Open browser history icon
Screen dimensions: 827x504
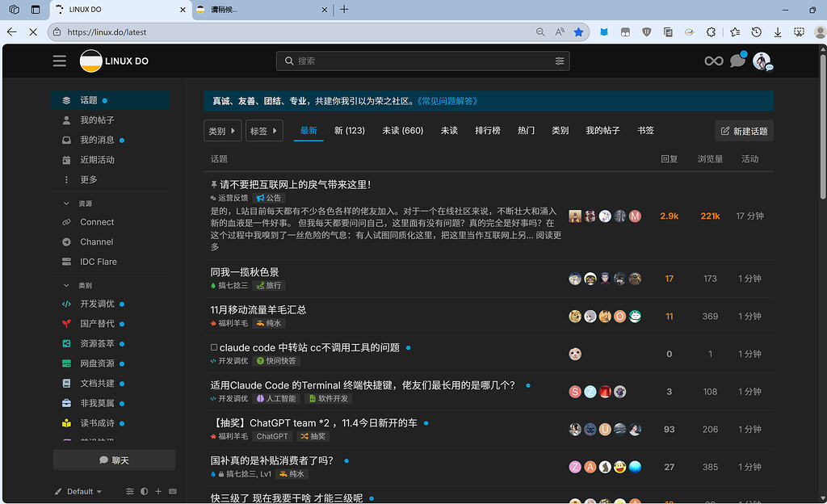coord(756,32)
